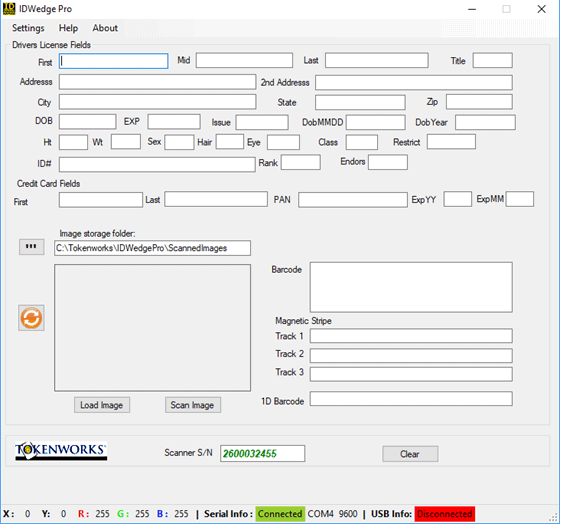The height and width of the screenshot is (525, 561).
Task: Focus the credit card PAN field
Action: [353, 200]
